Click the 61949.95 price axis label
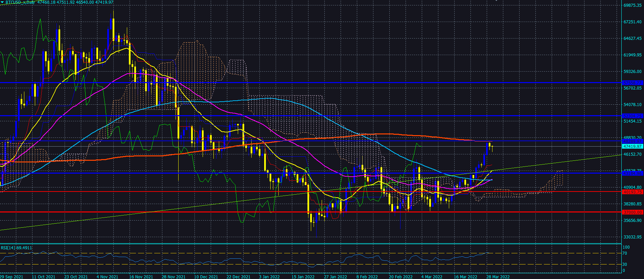 (x=632, y=55)
